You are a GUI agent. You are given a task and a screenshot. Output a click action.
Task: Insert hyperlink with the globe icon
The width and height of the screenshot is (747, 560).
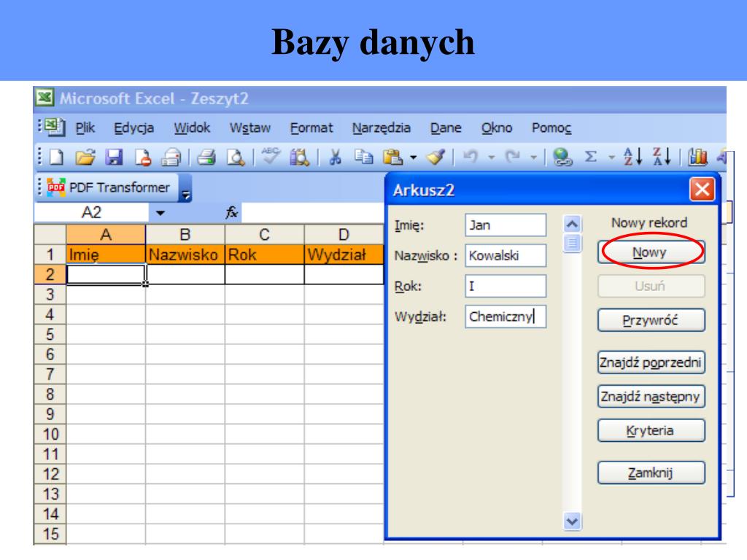(x=562, y=157)
